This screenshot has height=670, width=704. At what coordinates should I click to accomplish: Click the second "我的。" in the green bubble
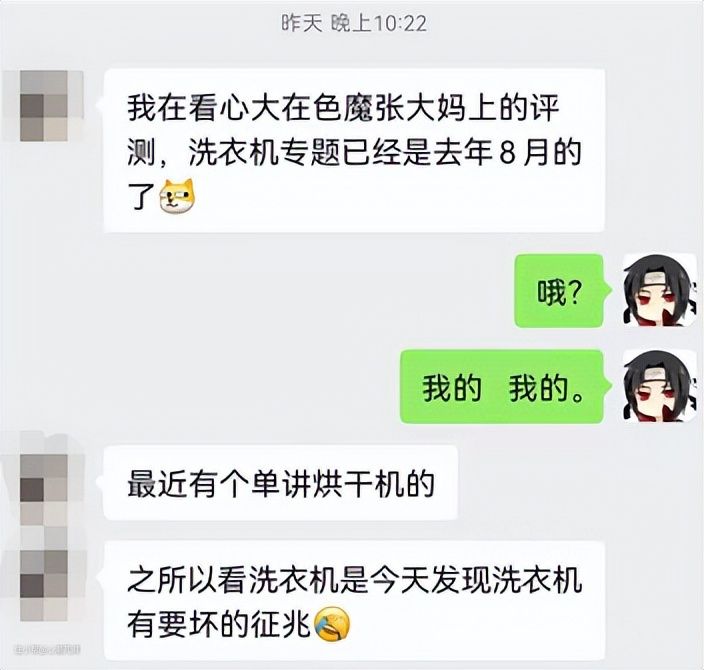point(546,388)
